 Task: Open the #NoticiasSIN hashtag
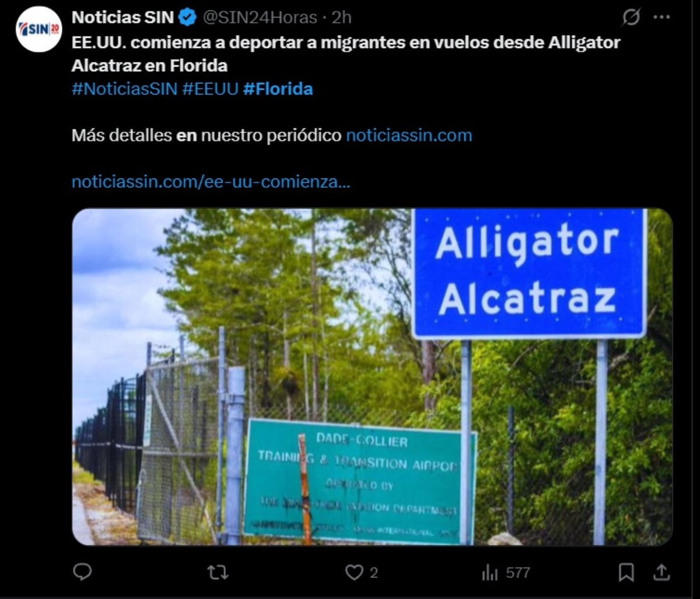click(124, 89)
